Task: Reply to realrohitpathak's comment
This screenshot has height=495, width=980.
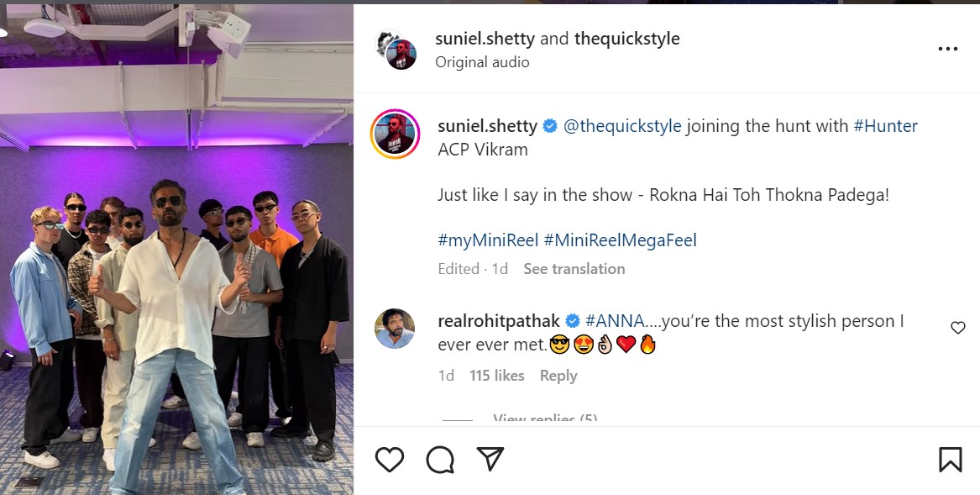Action: click(558, 376)
